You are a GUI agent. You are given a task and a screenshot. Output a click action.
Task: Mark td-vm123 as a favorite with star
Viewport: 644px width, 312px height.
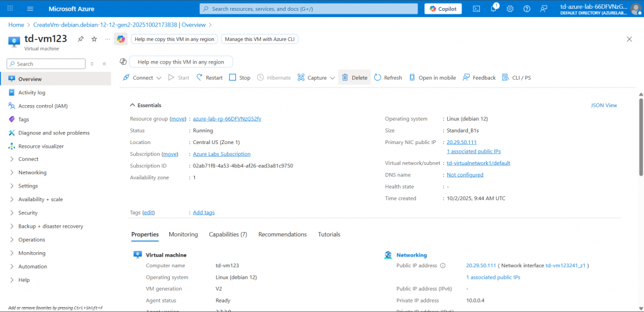[x=94, y=39]
